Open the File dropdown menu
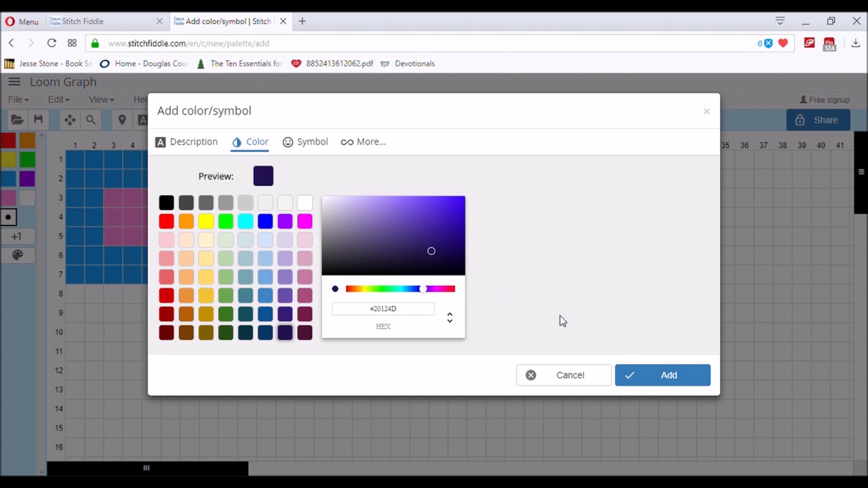Viewport: 868px width, 488px height. 18,100
